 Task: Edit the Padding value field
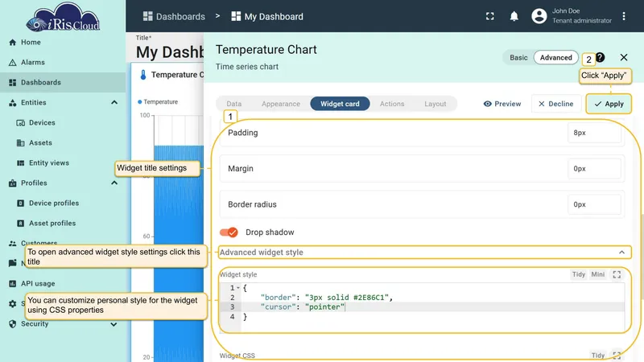[x=594, y=133]
